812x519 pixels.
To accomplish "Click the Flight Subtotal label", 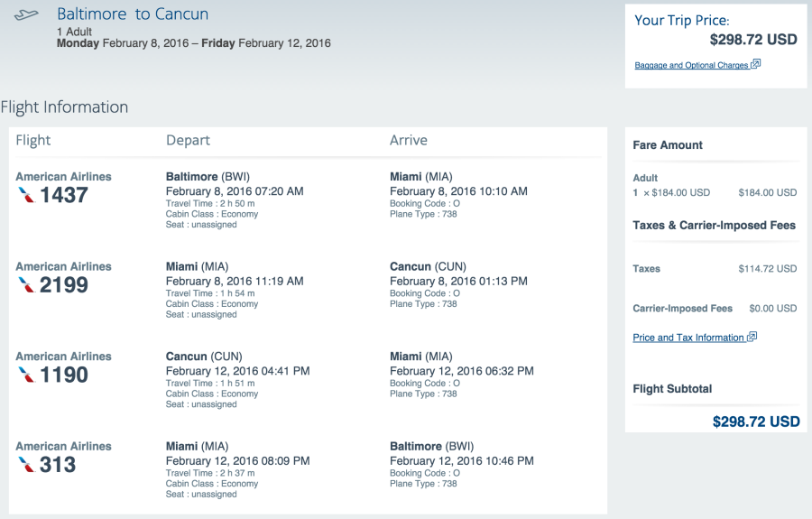I will tap(672, 389).
